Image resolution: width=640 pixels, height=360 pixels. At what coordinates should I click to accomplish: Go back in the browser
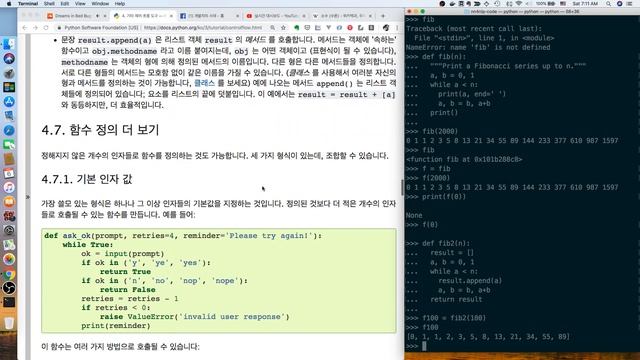[25, 28]
